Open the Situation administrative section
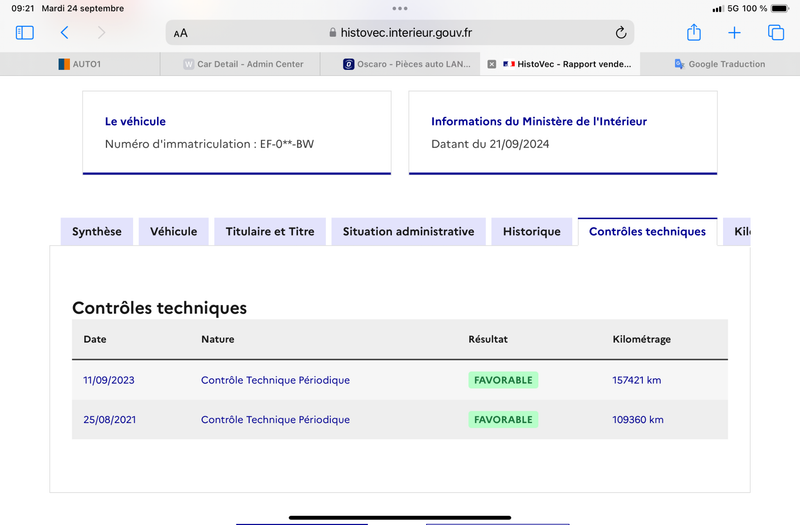This screenshot has width=800, height=525. tap(409, 232)
